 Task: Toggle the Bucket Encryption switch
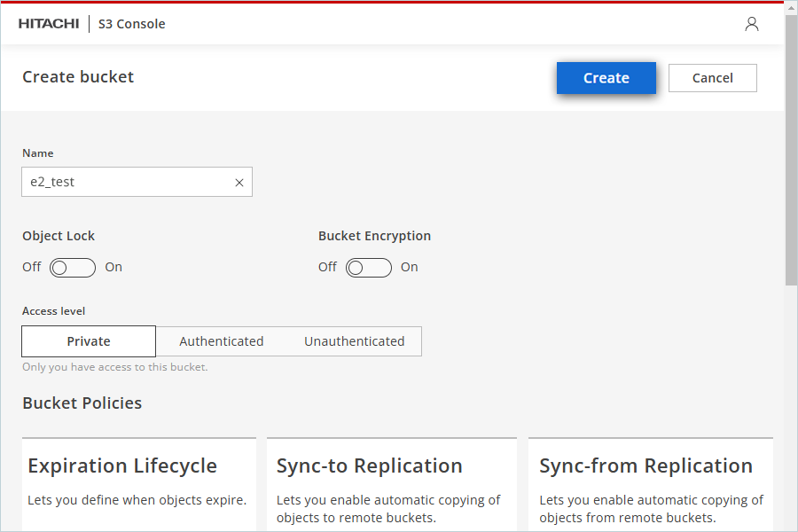click(x=369, y=267)
